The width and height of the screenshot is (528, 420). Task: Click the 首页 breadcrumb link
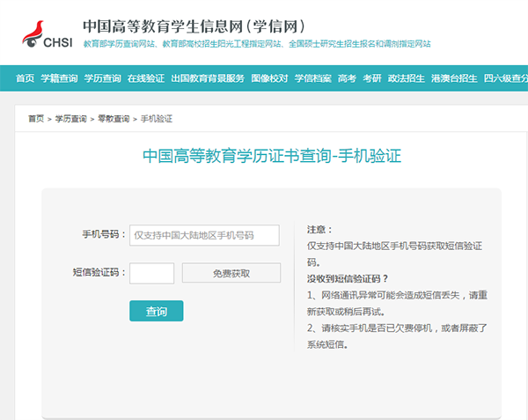tap(36, 119)
